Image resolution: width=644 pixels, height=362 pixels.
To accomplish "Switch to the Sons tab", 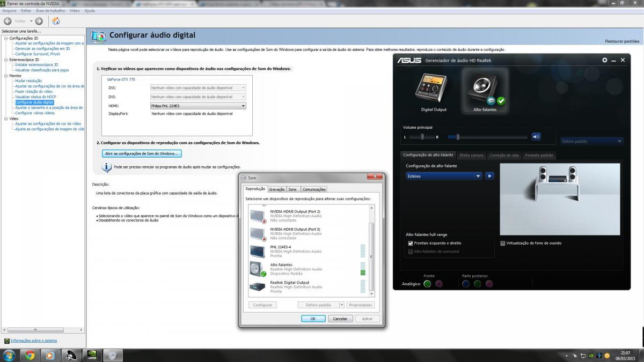I will point(292,189).
